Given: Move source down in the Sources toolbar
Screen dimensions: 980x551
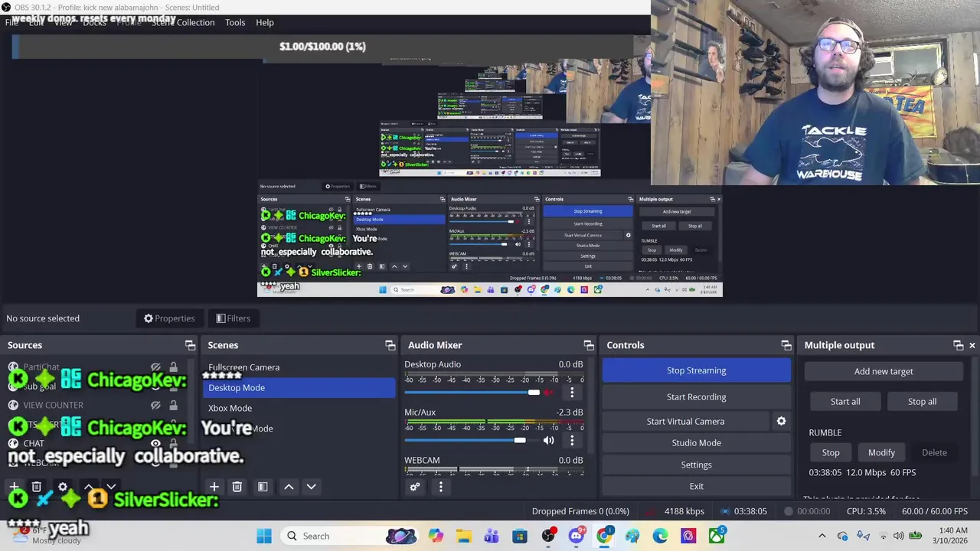Looking at the screenshot, I should [111, 487].
